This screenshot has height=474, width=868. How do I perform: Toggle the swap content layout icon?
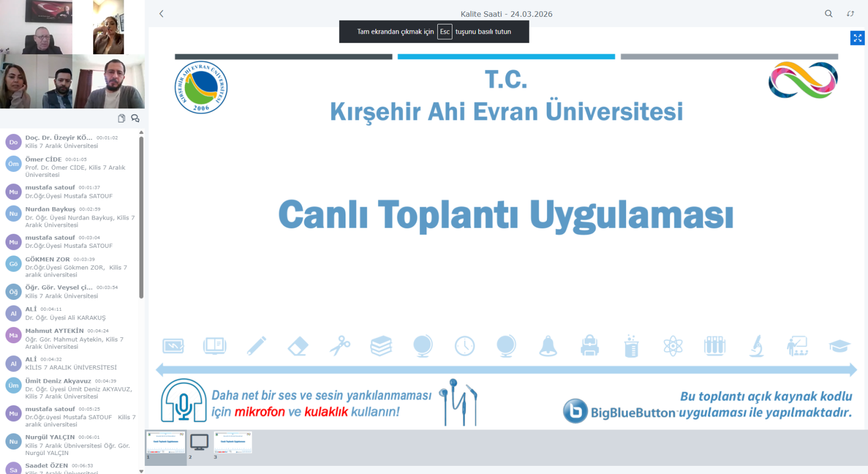(x=850, y=14)
